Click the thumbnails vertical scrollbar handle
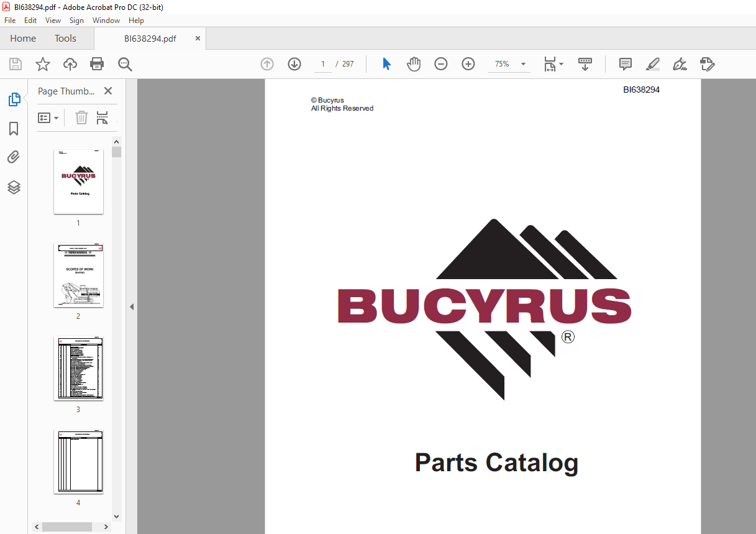The image size is (756, 534). point(117,152)
